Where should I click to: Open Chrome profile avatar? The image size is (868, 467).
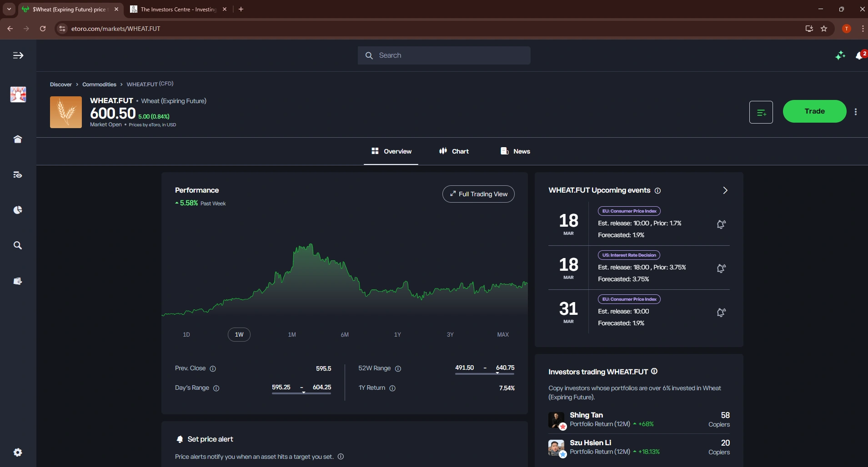pyautogui.click(x=847, y=29)
